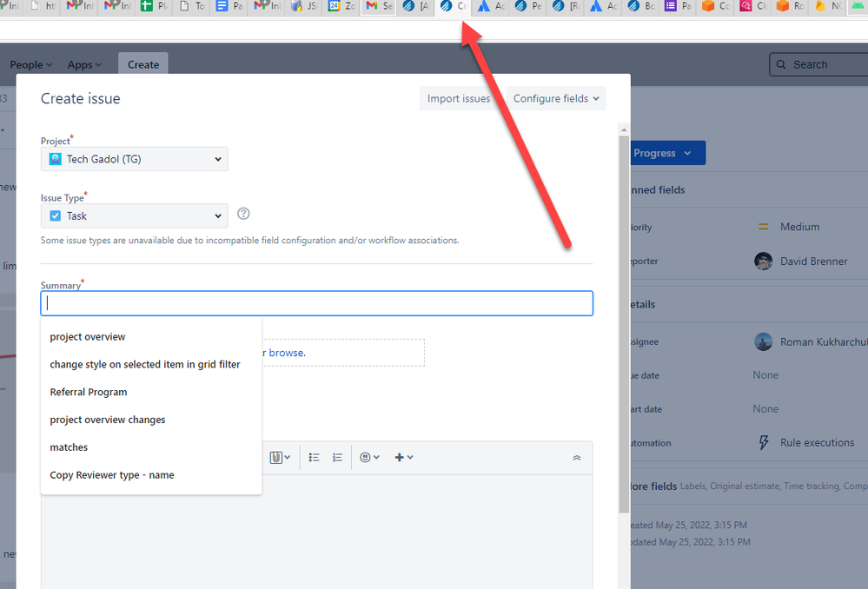Click into the Summary input field
This screenshot has height=589, width=868.
[316, 303]
